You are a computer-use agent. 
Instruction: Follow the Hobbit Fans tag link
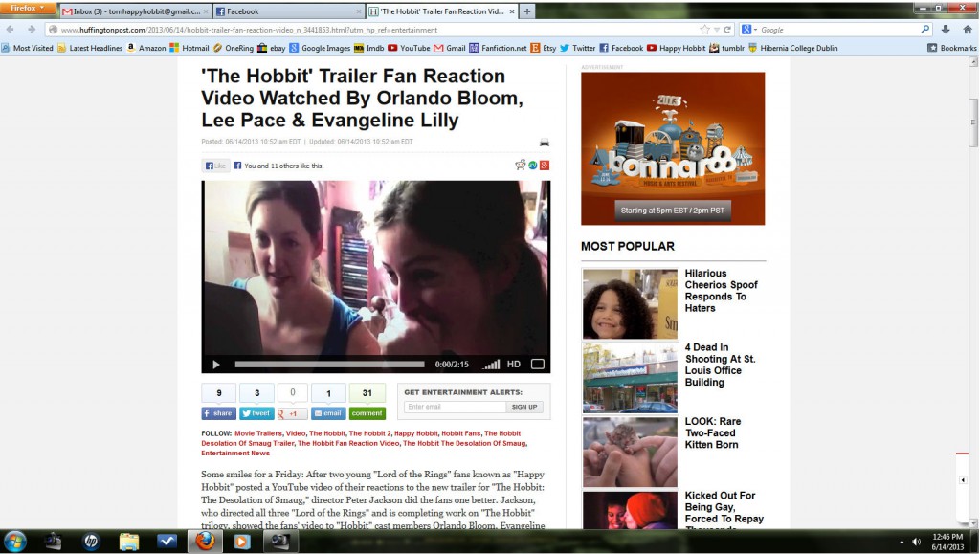460,433
